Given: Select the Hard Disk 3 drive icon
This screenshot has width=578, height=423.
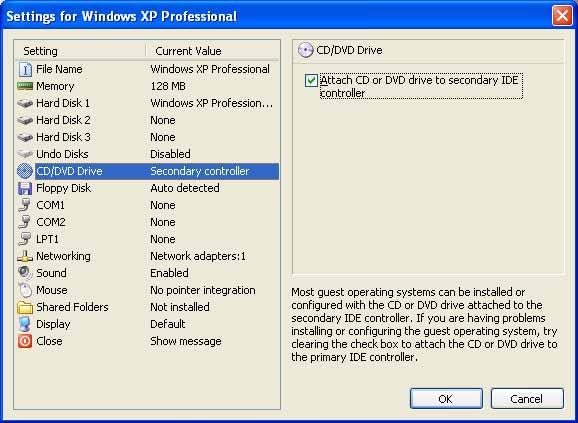Looking at the screenshot, I should pyautogui.click(x=25, y=137).
